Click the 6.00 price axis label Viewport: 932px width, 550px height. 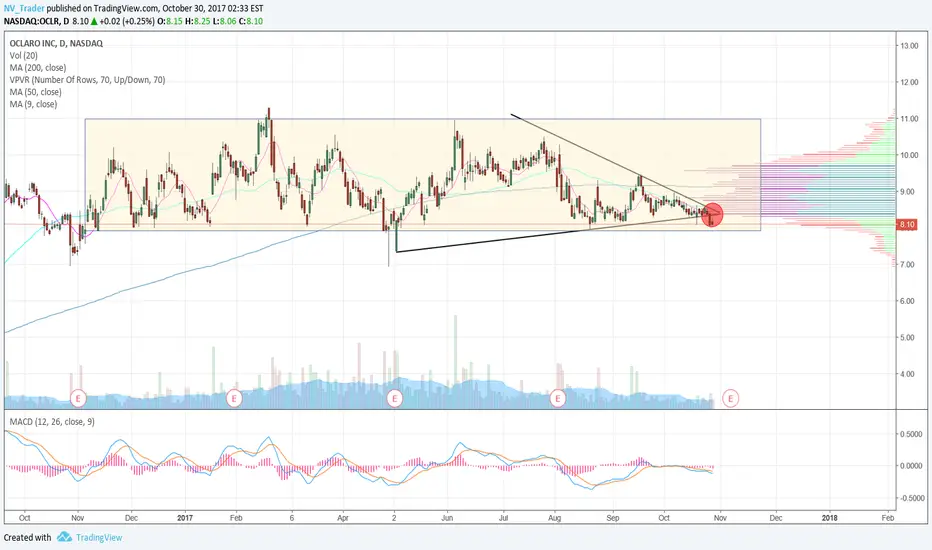(909, 301)
